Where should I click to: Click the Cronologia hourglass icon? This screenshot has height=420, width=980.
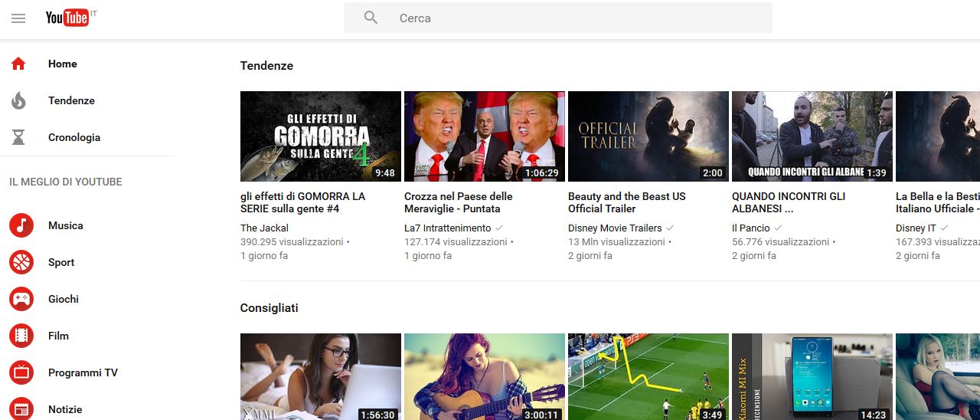[18, 137]
